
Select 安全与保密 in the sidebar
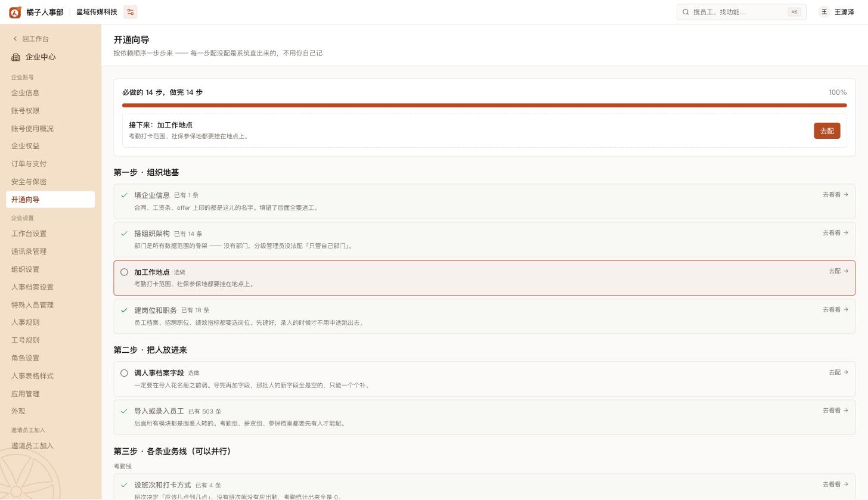click(x=51, y=182)
